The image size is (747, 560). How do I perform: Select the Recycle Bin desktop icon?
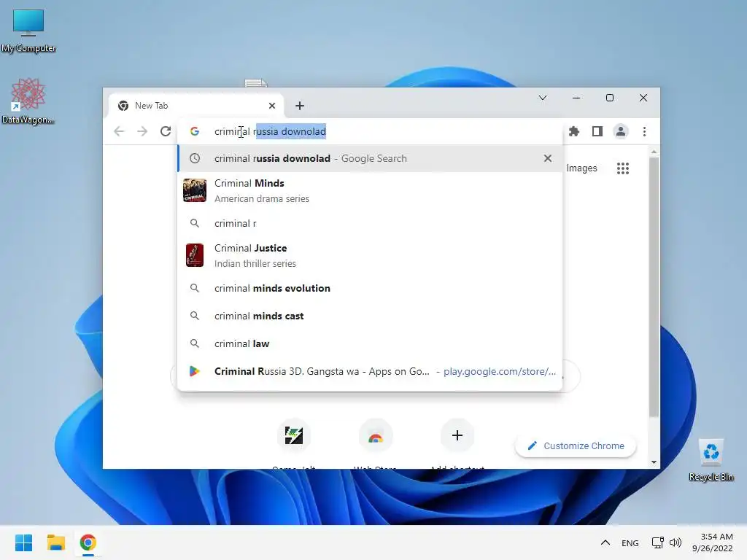point(711,461)
